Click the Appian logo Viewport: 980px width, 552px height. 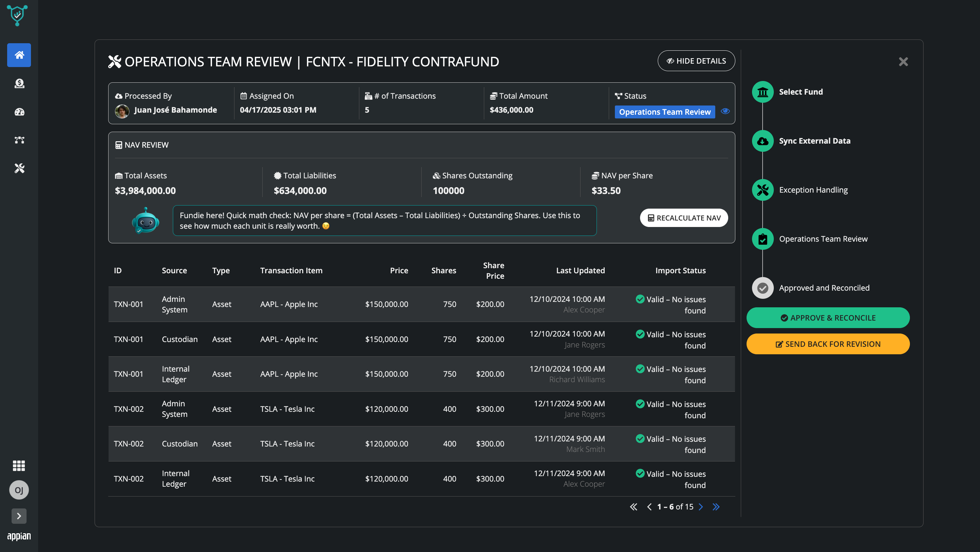(x=19, y=536)
